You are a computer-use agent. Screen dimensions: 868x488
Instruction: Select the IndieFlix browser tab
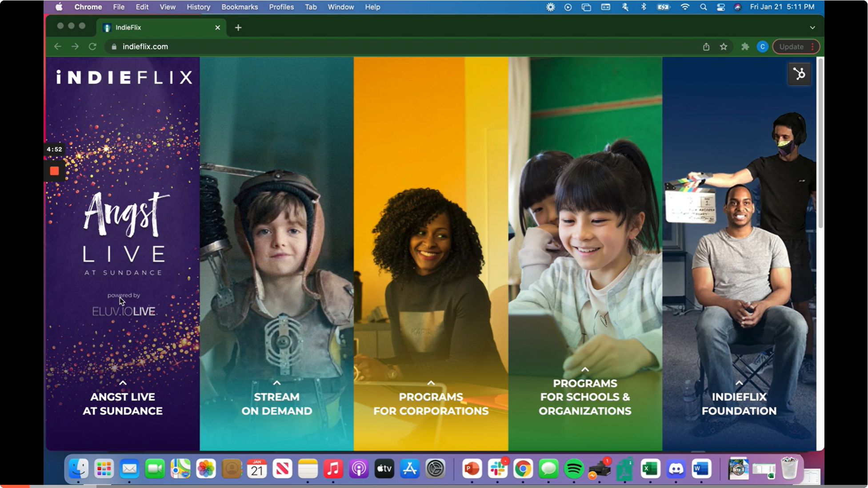(161, 28)
